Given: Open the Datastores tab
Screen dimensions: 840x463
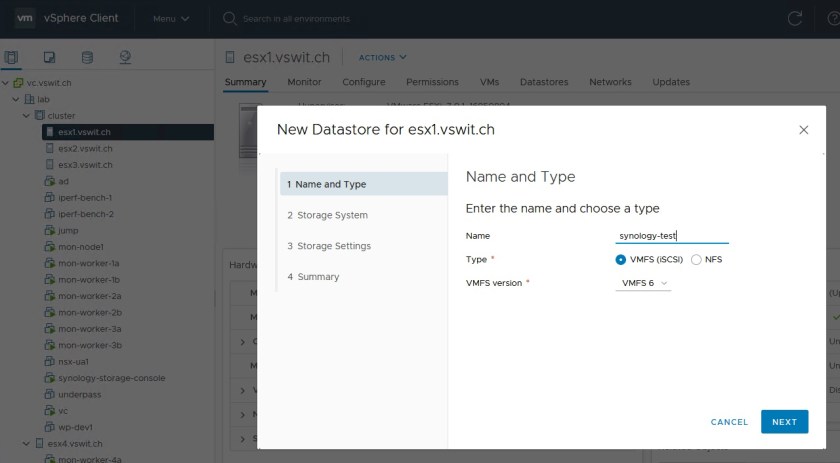Looking at the screenshot, I should pos(544,82).
